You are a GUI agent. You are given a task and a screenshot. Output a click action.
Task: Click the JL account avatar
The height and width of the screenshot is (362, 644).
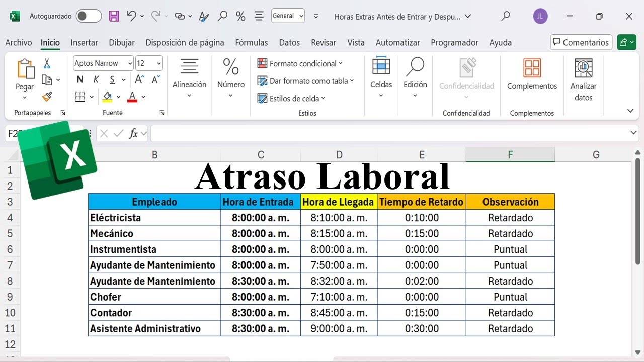point(540,16)
